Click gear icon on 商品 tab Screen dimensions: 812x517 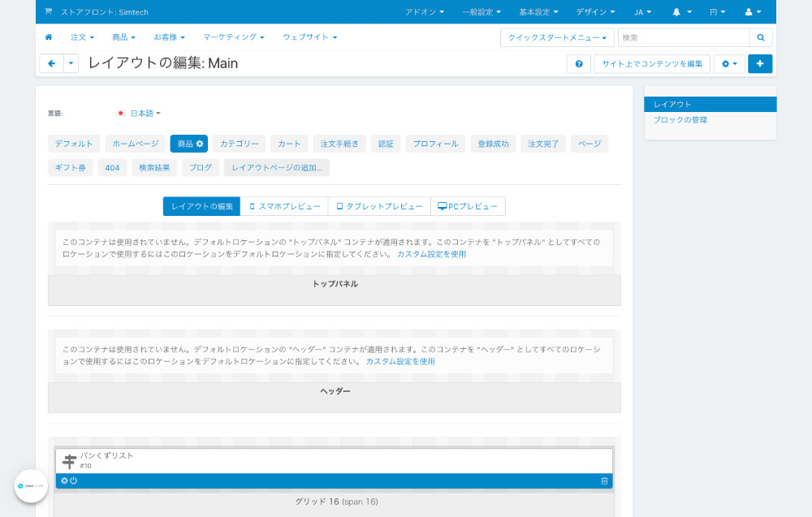(x=200, y=144)
